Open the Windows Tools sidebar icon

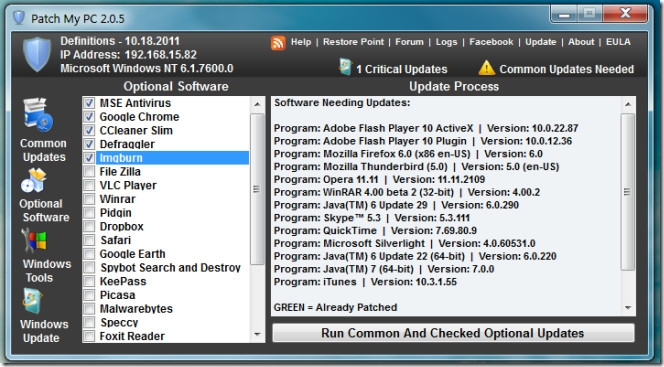point(35,241)
